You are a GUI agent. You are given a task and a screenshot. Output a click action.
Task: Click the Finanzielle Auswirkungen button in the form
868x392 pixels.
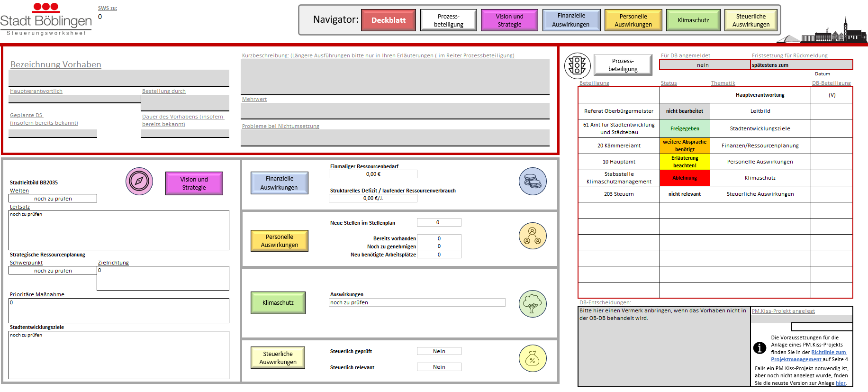click(279, 183)
